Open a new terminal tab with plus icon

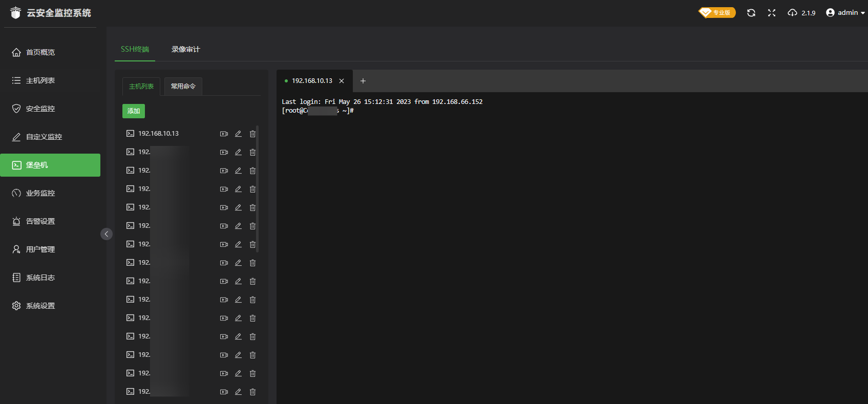click(363, 81)
